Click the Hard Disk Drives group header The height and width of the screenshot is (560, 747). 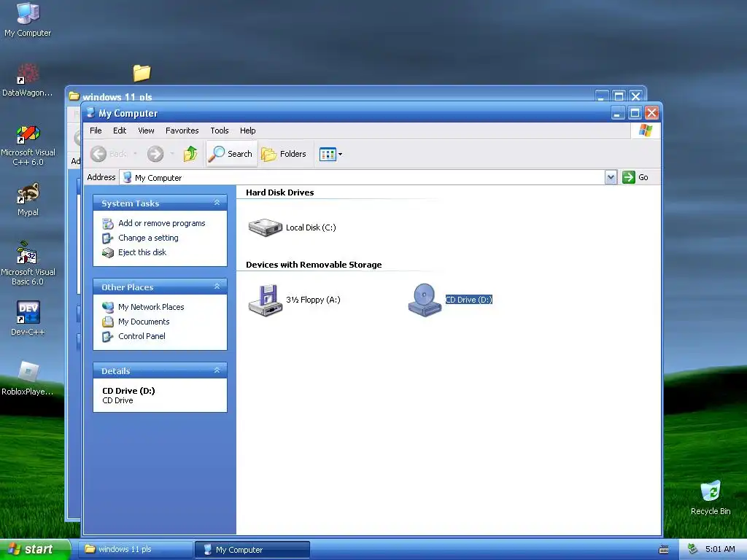pos(279,192)
